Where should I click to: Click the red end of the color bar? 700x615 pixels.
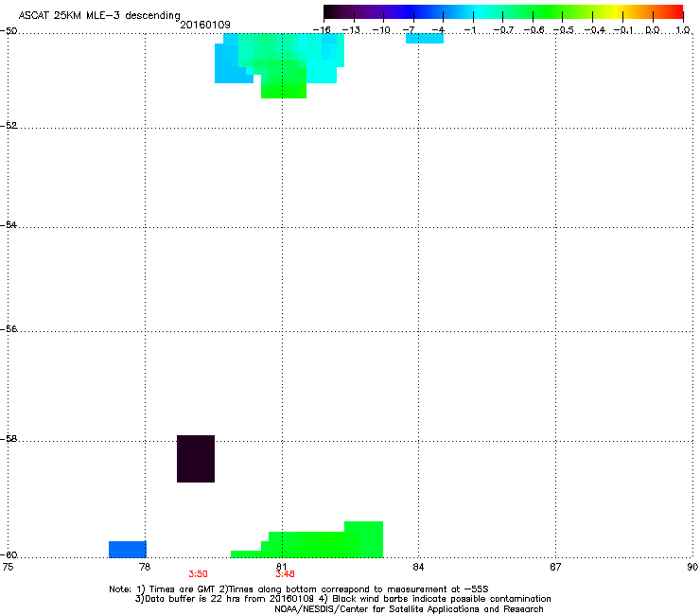676,12
